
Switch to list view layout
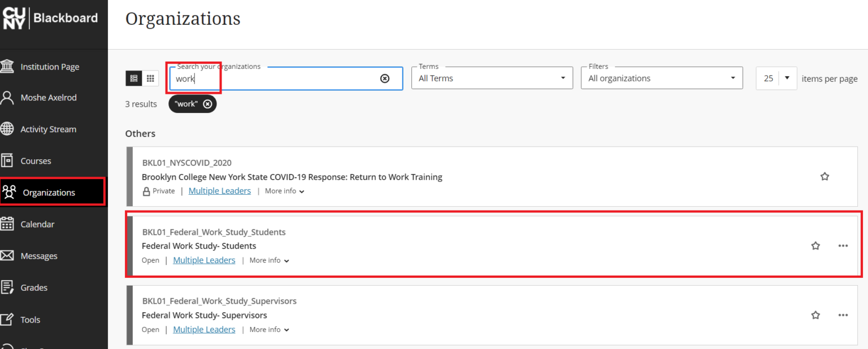pos(134,78)
